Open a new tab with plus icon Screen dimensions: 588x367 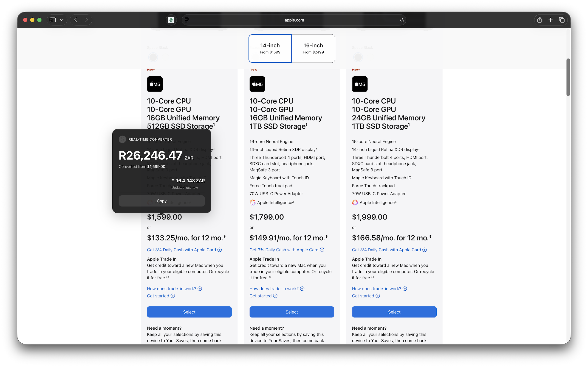[x=551, y=20]
